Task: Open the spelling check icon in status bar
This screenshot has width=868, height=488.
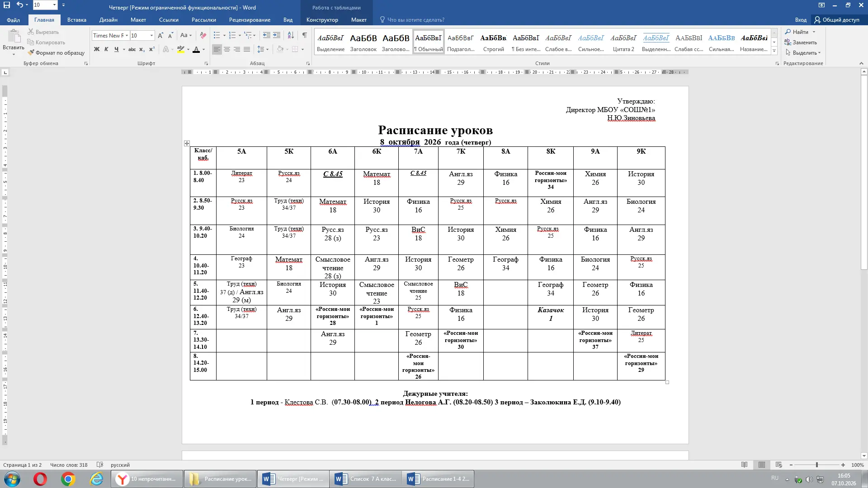Action: tap(100, 465)
